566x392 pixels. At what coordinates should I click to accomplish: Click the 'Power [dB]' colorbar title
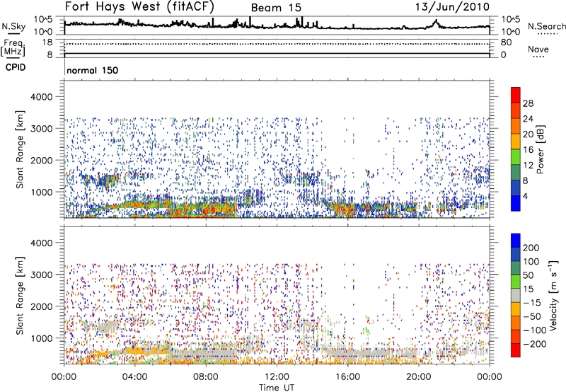540,150
